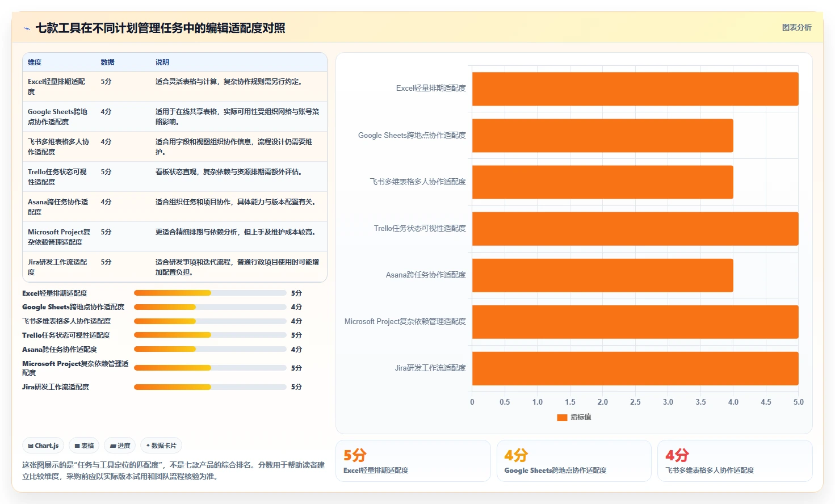Select the 进度 tag chip
Viewport: 835px width, 504px height.
tap(120, 446)
